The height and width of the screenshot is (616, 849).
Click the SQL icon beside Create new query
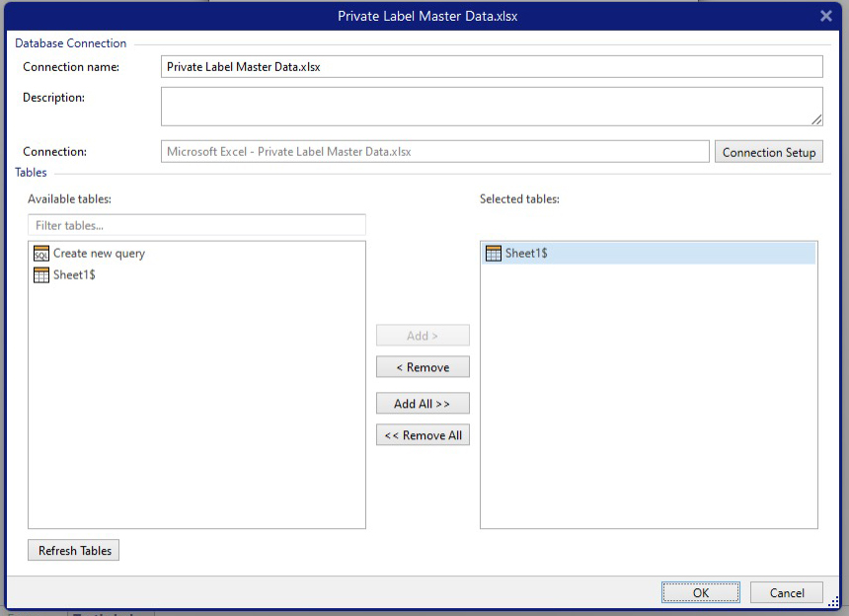point(41,254)
